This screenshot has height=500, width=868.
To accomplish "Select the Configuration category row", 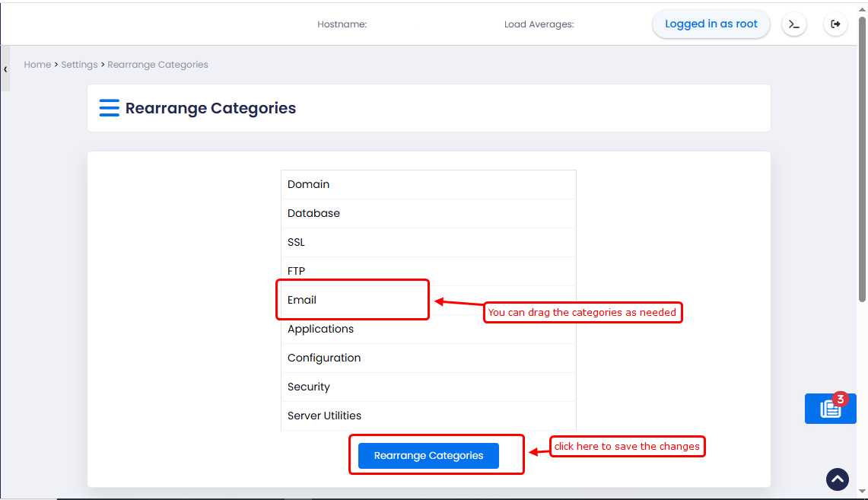I will (x=428, y=358).
